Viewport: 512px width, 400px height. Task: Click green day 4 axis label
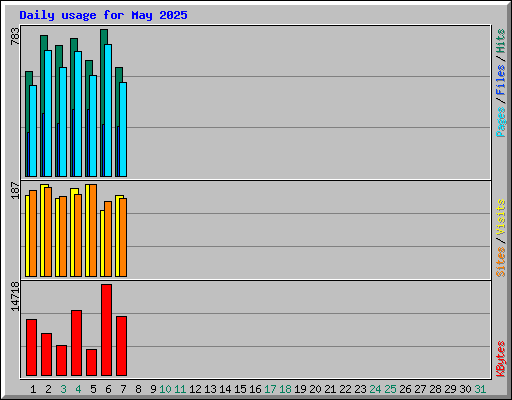pos(78,389)
